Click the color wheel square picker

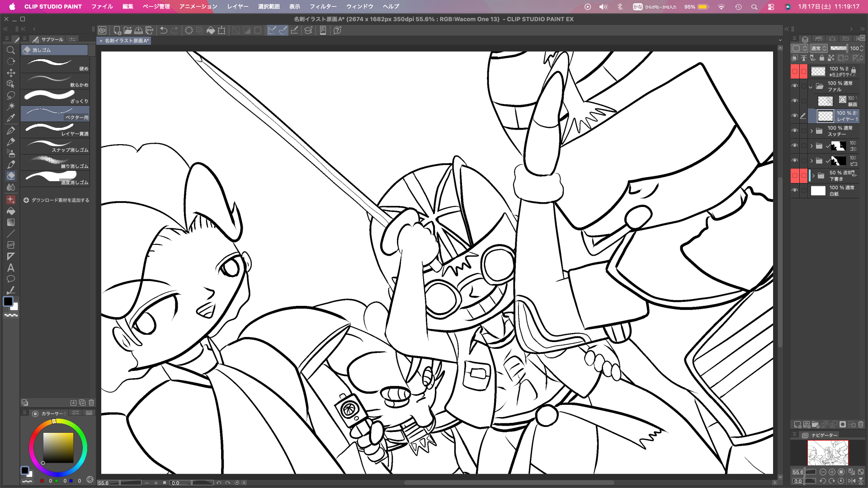pos(58,447)
